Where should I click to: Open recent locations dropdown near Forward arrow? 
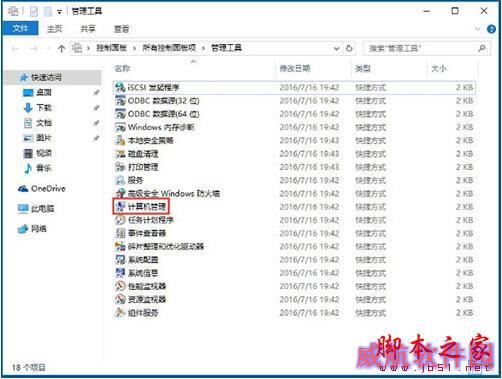(x=48, y=49)
